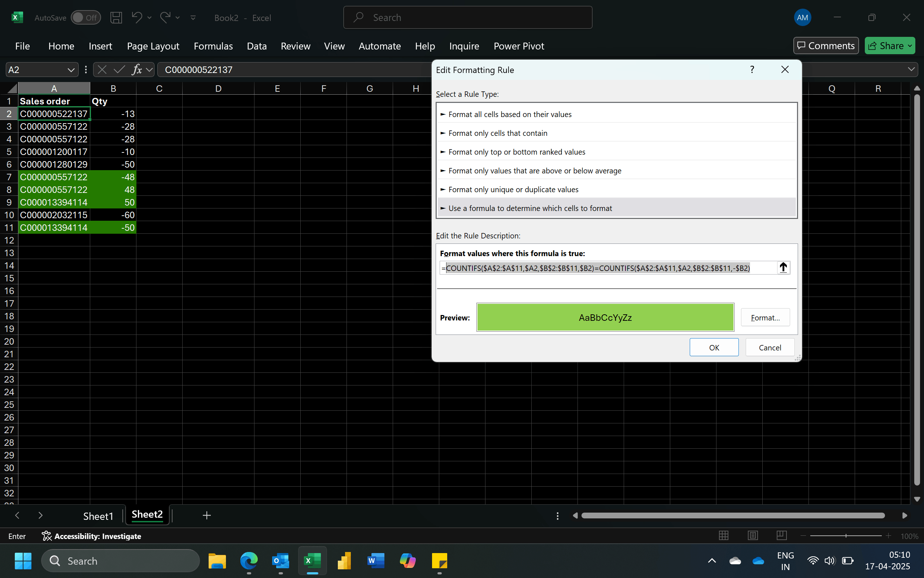
Task: Click the Select All corner triangle
Action: [12, 89]
